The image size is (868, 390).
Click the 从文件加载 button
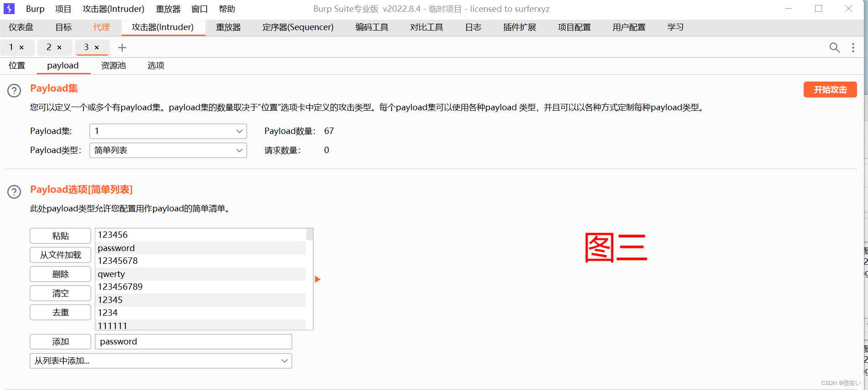61,255
